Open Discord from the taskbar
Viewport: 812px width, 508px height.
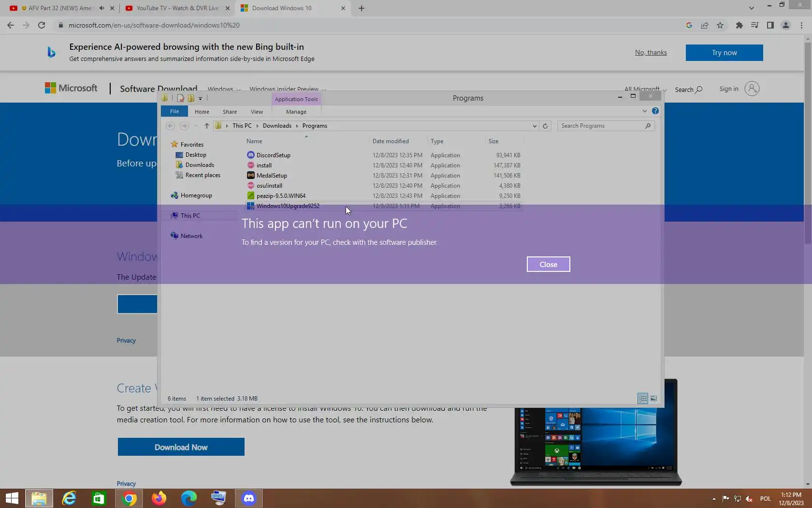(249, 498)
